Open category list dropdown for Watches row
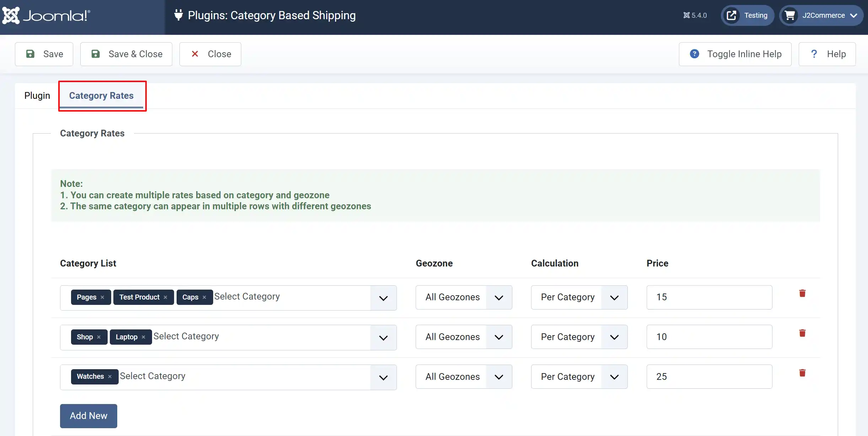Image resolution: width=868 pixels, height=436 pixels. [x=383, y=378]
